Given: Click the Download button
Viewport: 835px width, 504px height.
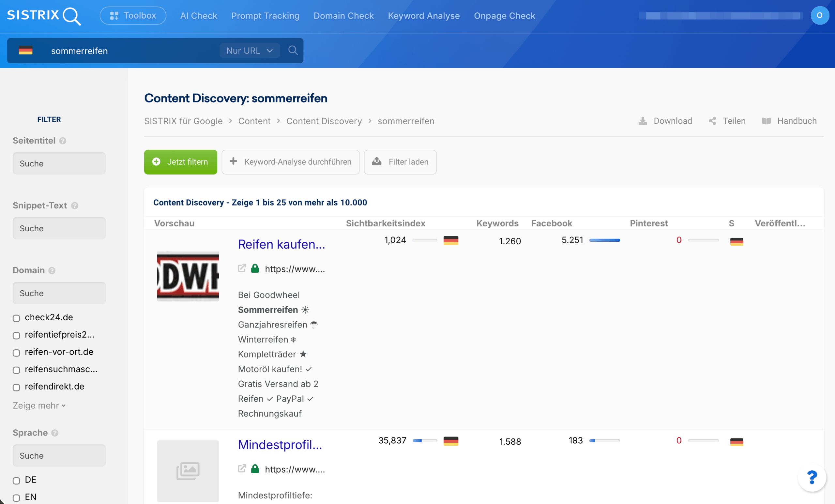Looking at the screenshot, I should click(665, 121).
